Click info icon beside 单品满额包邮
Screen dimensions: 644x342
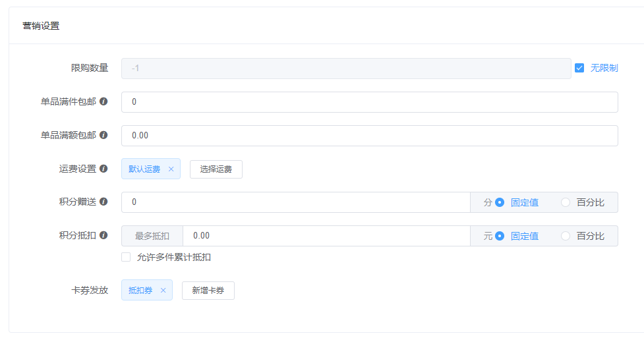[103, 135]
